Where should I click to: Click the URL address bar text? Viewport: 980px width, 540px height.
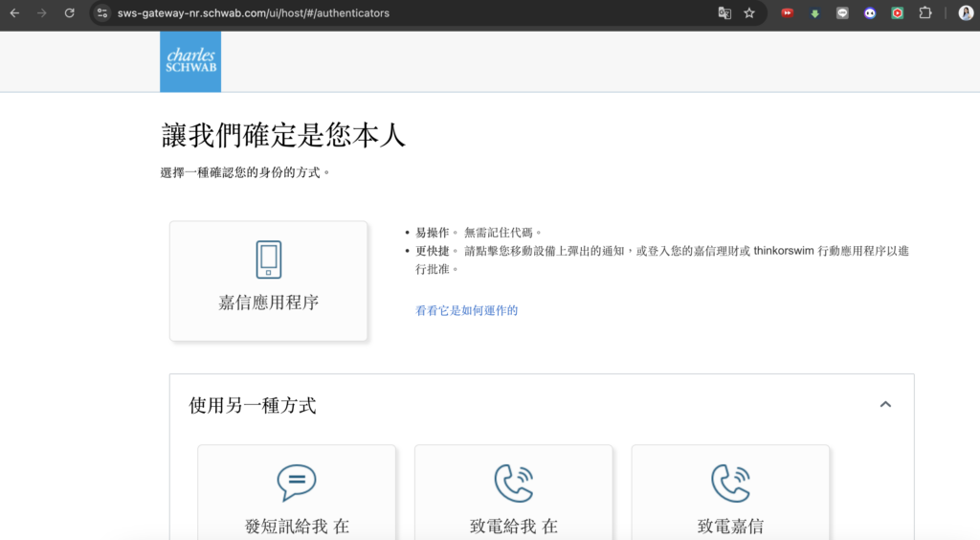253,13
